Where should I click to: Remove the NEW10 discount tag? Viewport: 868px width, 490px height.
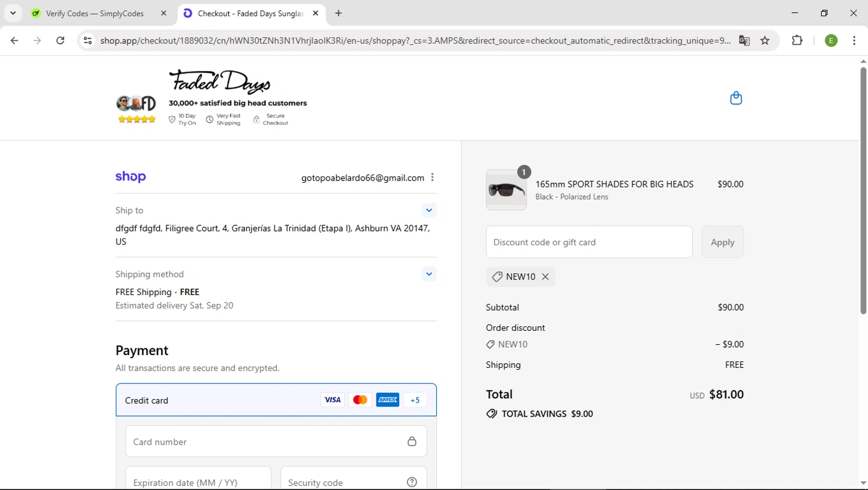(545, 277)
